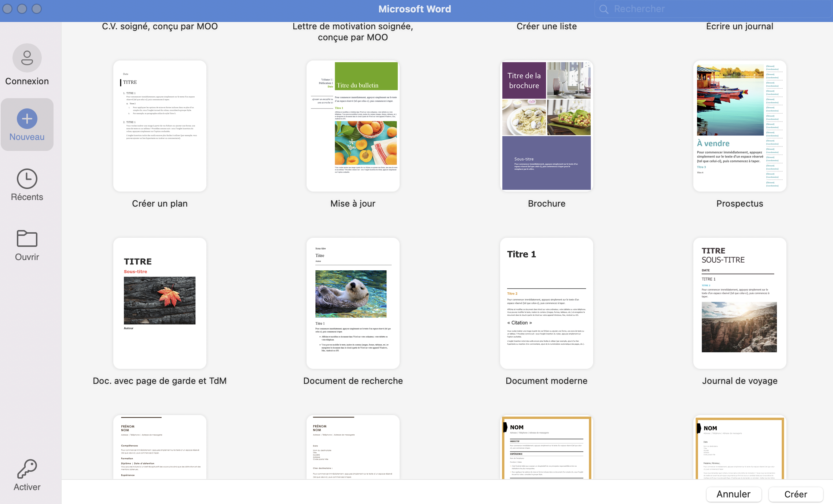Click the Journal de voyage caption
This screenshot has height=504, width=833.
click(740, 381)
